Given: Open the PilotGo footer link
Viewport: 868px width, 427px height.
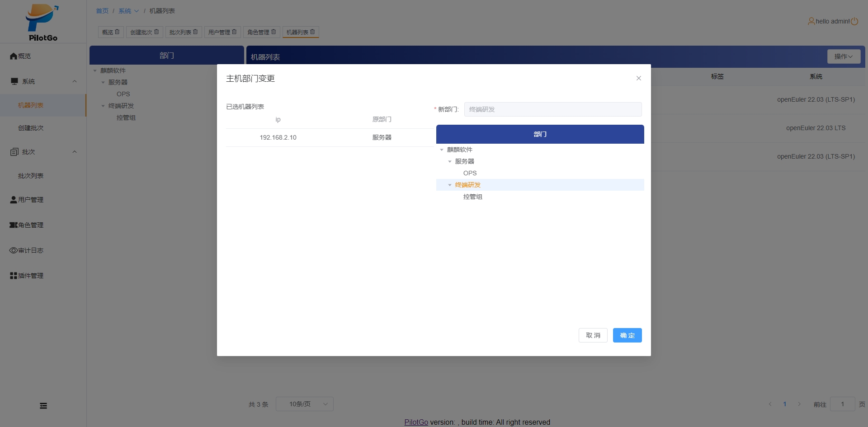Looking at the screenshot, I should [x=416, y=422].
